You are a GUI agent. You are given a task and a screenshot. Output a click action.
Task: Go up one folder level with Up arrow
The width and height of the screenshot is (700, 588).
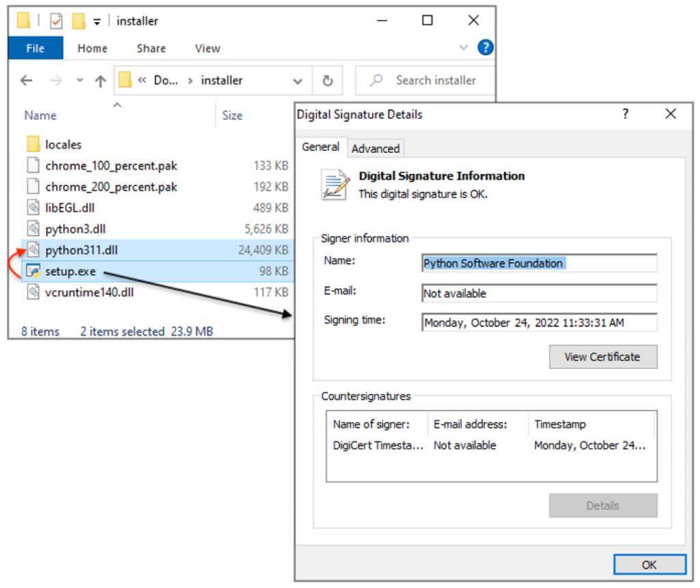100,81
